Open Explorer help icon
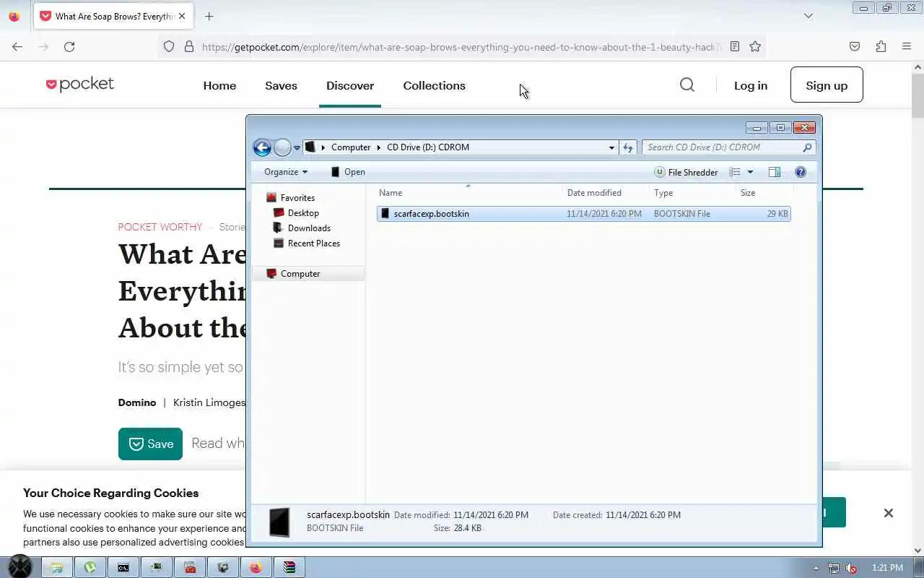This screenshot has height=578, width=924. point(801,172)
